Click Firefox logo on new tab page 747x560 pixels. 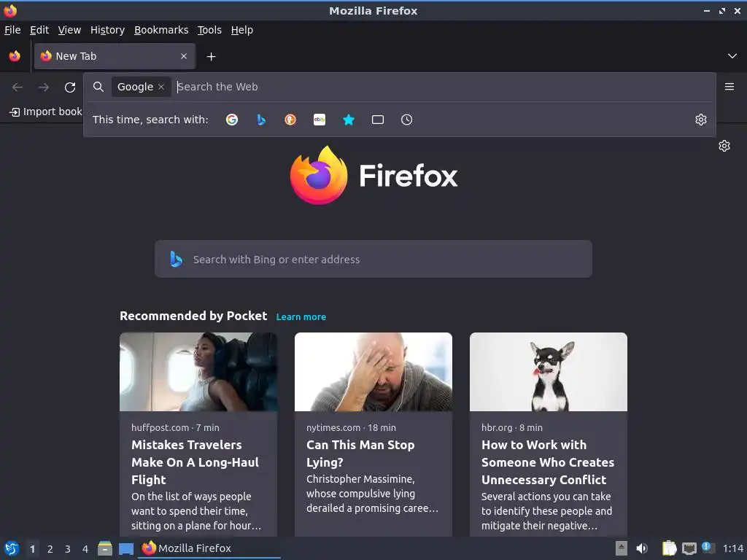[x=373, y=175]
